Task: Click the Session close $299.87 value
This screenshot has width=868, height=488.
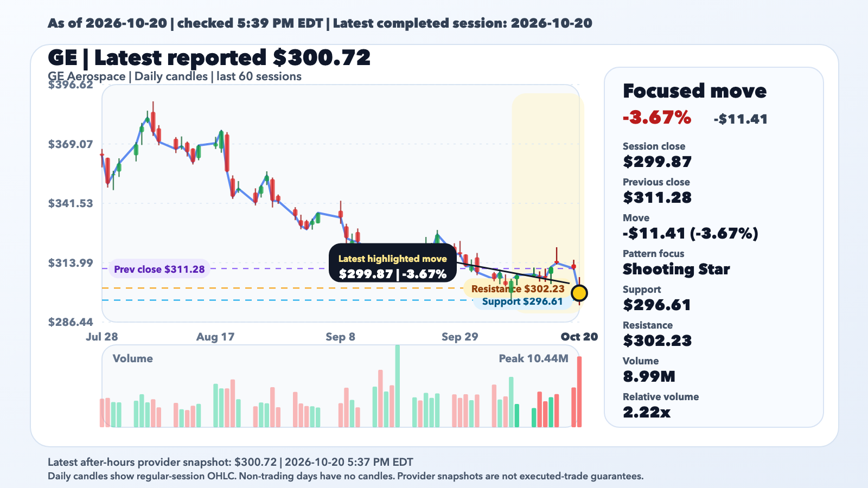Action: pyautogui.click(x=657, y=162)
